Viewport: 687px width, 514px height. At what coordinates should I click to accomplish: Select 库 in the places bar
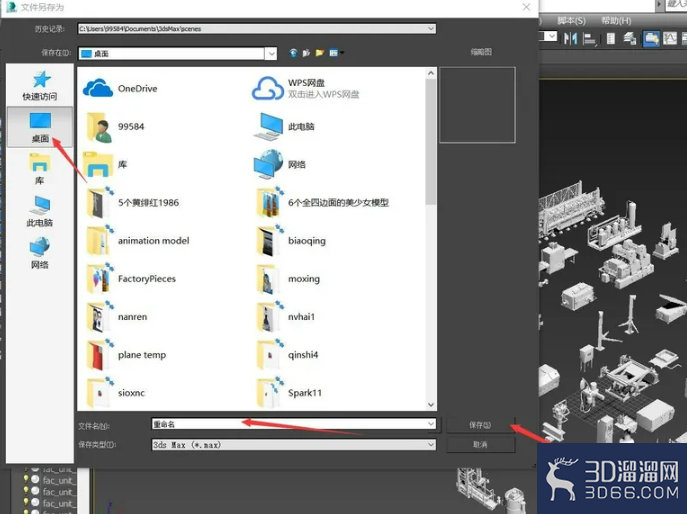tap(40, 169)
